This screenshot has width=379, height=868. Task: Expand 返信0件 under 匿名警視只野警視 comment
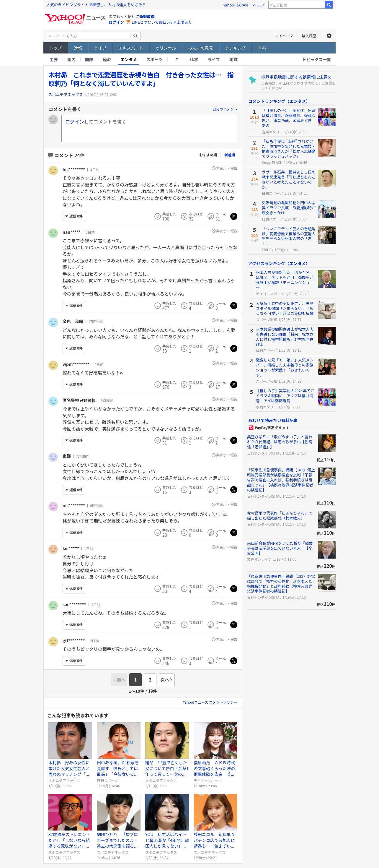tap(74, 440)
